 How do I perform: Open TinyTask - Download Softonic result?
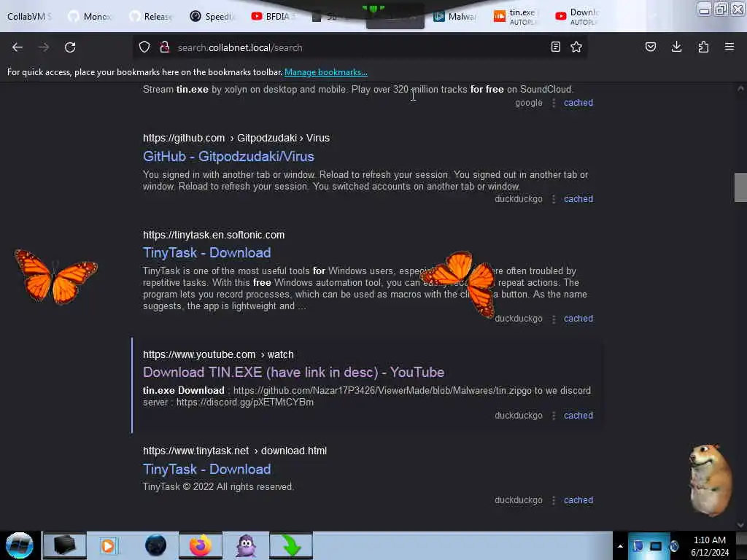(x=206, y=253)
